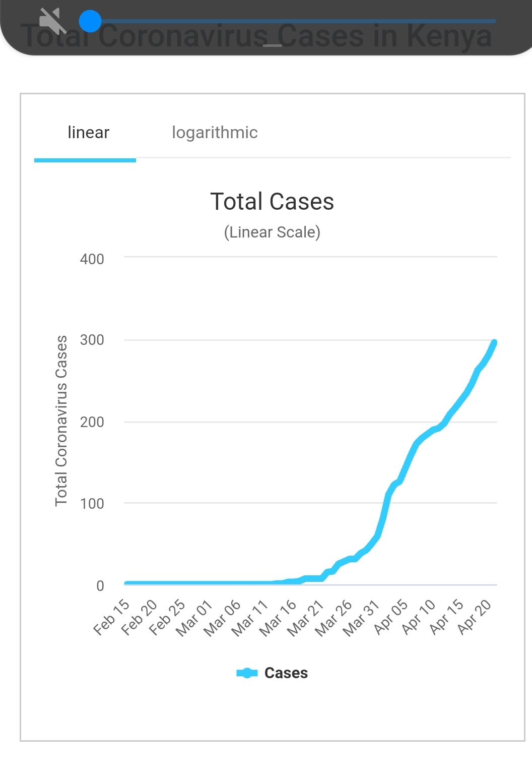Click the volume slider track's right end
The image size is (532, 773).
click(x=495, y=21)
